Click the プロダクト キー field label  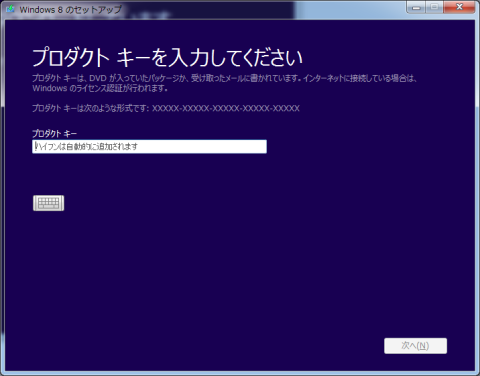point(54,134)
